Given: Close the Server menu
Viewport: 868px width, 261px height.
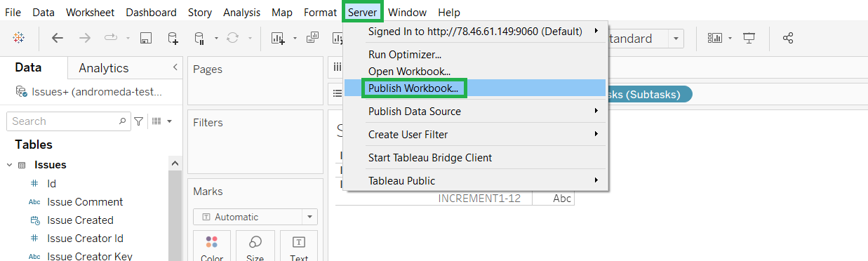Looking at the screenshot, I should [x=363, y=13].
